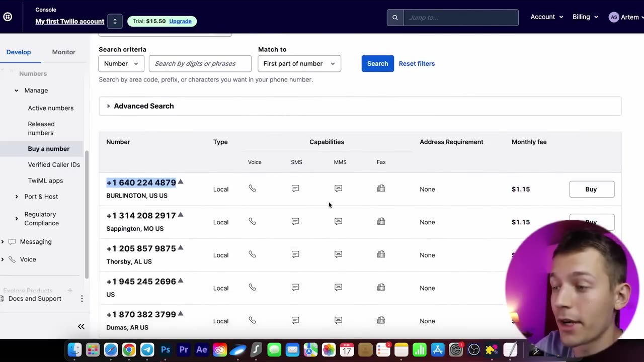Open the Search criteria Number dropdown
The image size is (644, 362).
pos(121,63)
